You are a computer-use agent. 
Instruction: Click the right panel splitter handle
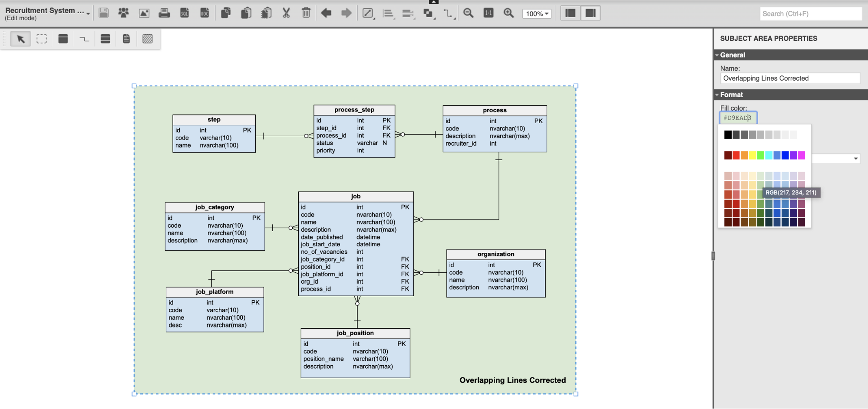coord(713,256)
